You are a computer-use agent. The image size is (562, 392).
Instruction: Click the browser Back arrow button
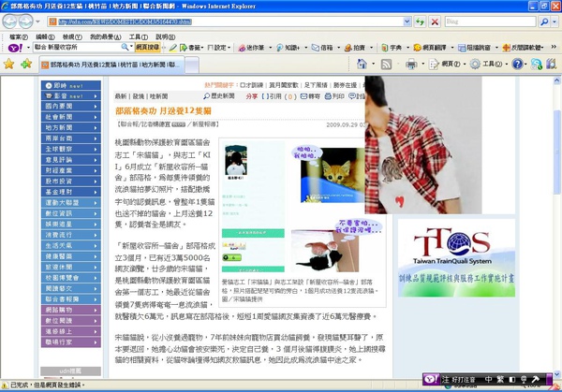(x=9, y=22)
